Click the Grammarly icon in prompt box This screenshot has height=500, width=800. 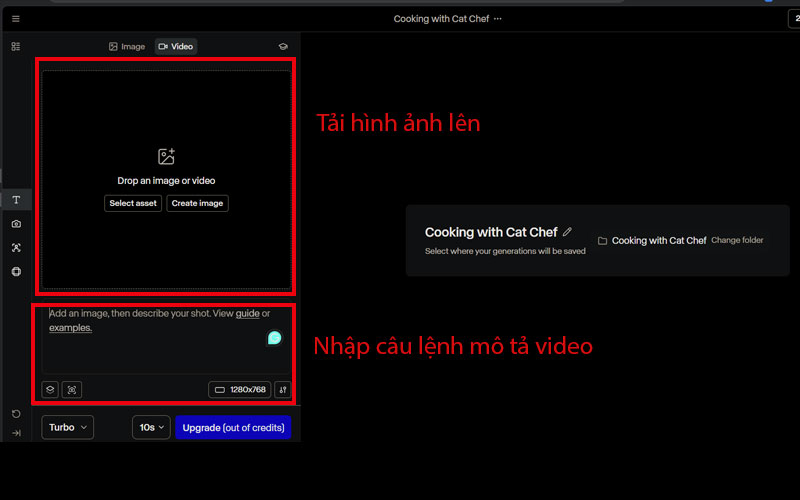[x=274, y=338]
